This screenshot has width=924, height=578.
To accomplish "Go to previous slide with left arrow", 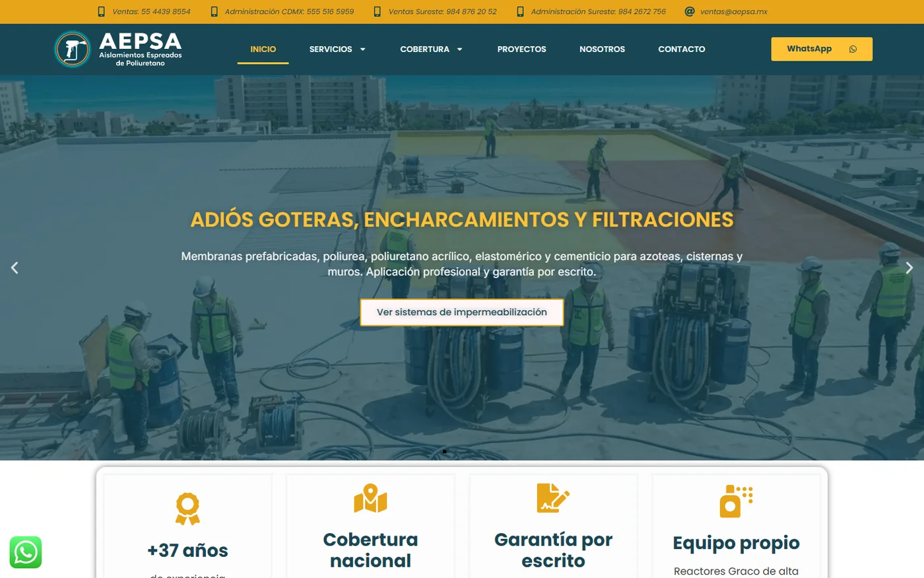I will [15, 268].
